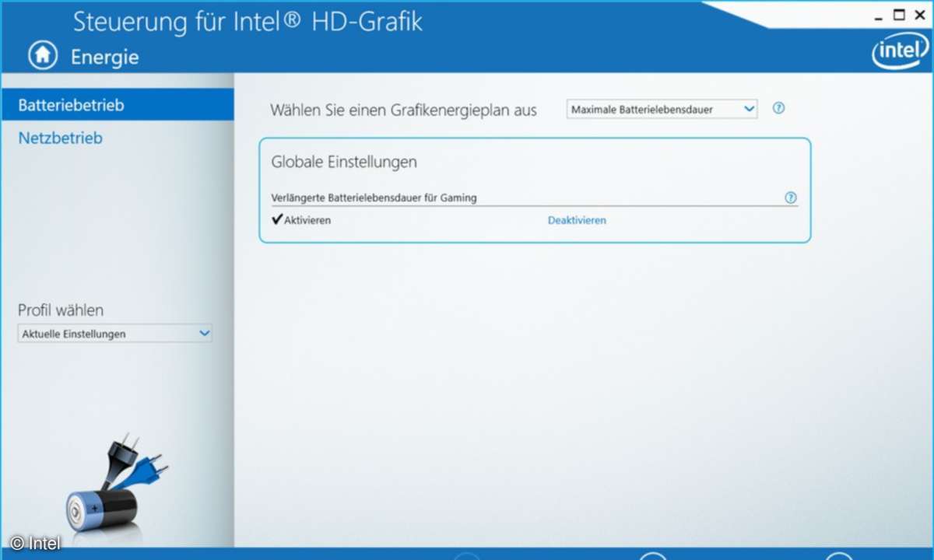
Task: Click the Profil wählen label
Action: point(61,310)
